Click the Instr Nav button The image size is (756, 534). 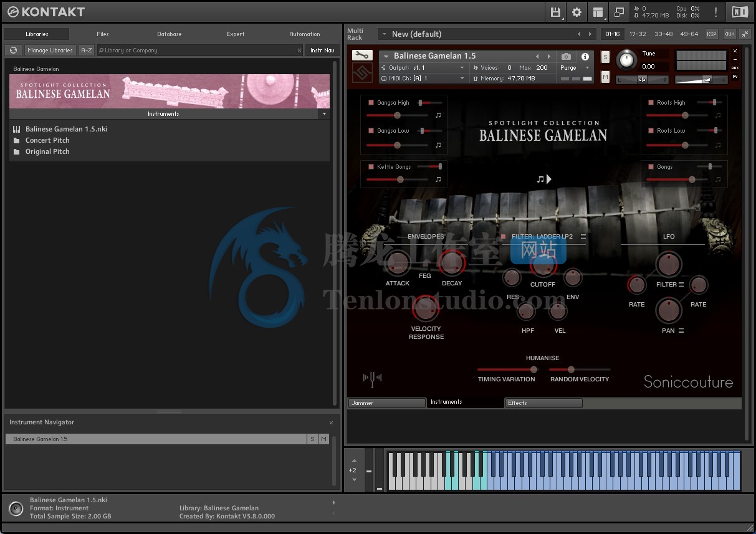tap(322, 50)
